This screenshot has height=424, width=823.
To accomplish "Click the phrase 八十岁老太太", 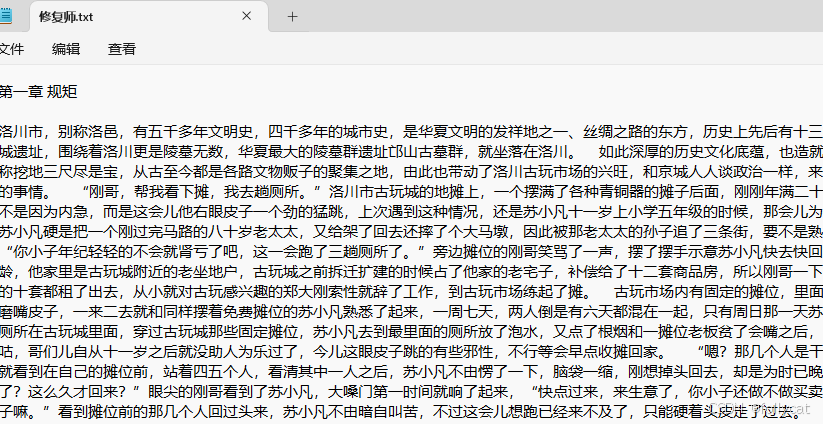I will [254, 231].
